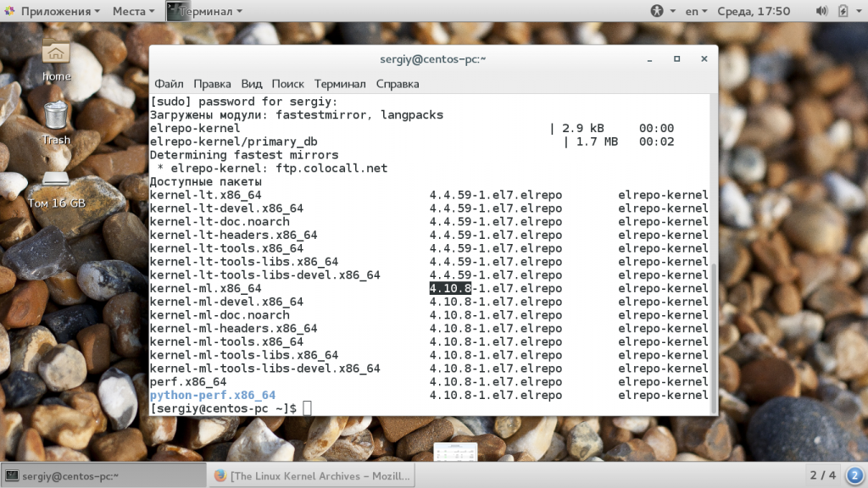The image size is (868, 488).
Task: Expand the en keyboard layout selector
Action: coord(696,11)
